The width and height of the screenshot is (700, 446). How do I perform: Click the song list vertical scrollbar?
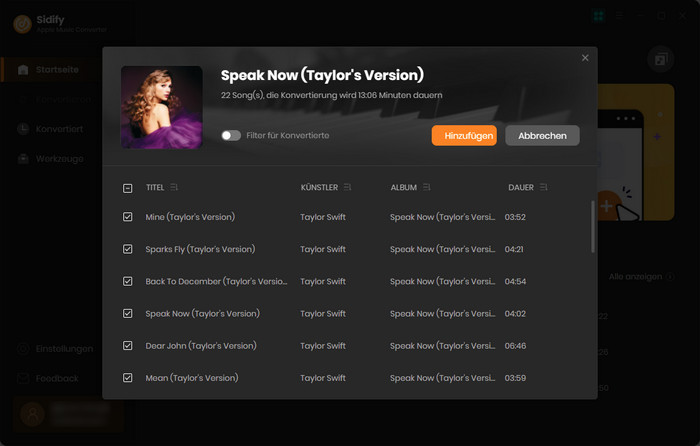point(592,227)
